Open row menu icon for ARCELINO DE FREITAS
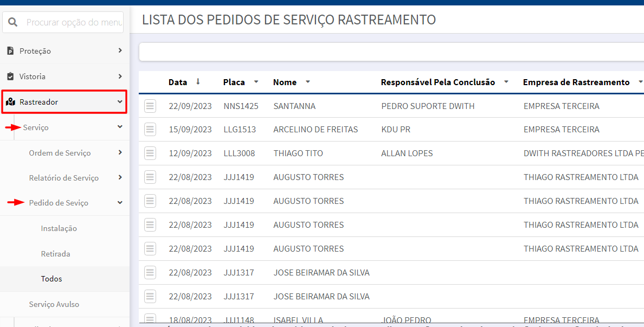This screenshot has width=644, height=327. 150,130
